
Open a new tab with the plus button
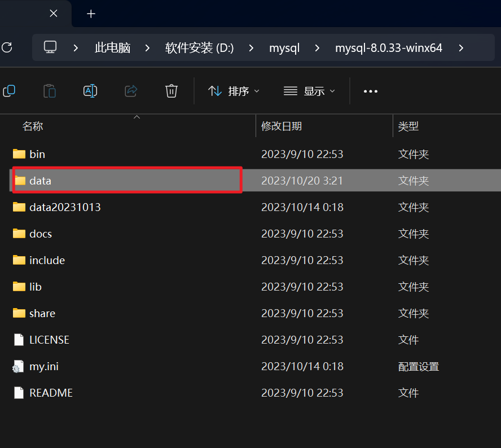click(90, 14)
